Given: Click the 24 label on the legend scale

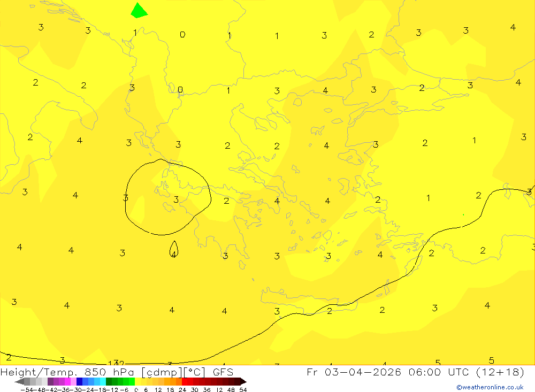Looking at the screenshot, I should (x=182, y=390).
